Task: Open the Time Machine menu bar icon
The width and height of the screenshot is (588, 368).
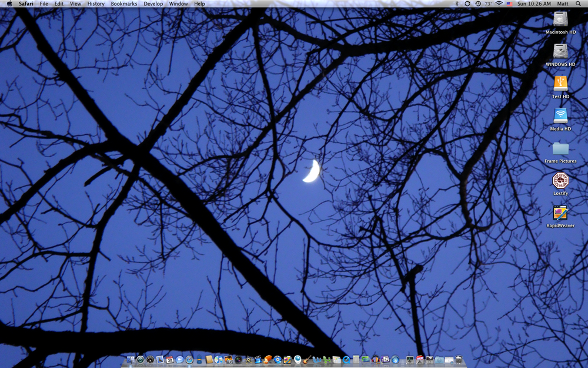Action: pyautogui.click(x=478, y=4)
